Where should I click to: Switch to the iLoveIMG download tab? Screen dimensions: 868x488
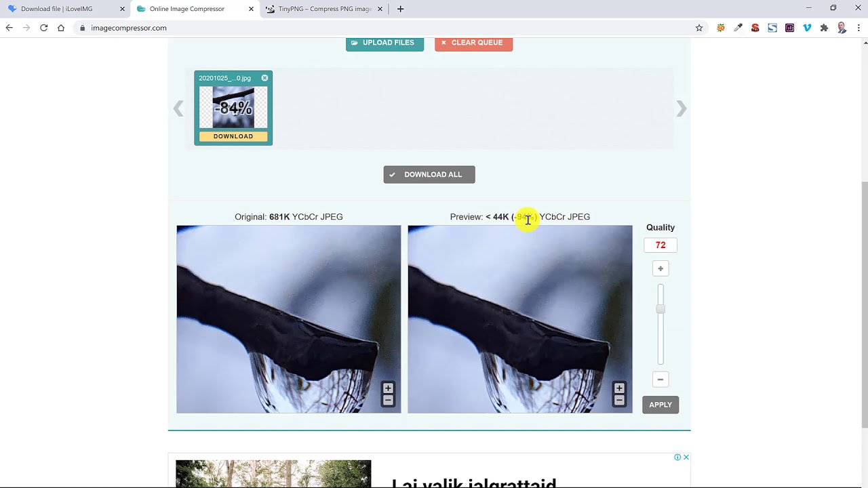(x=61, y=9)
